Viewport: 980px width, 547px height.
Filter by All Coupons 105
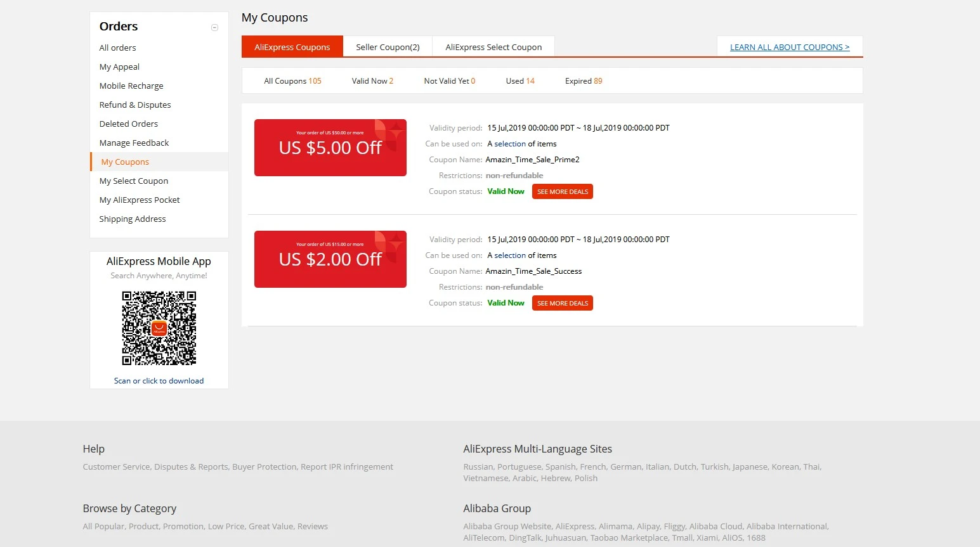(x=292, y=81)
